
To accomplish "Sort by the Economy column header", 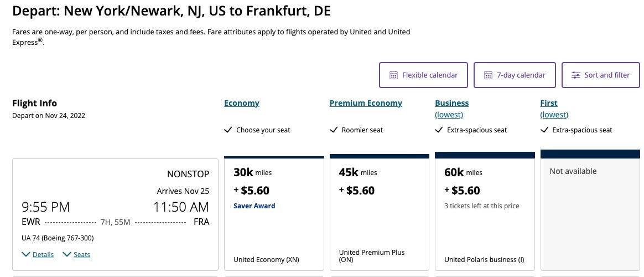I will coord(242,103).
